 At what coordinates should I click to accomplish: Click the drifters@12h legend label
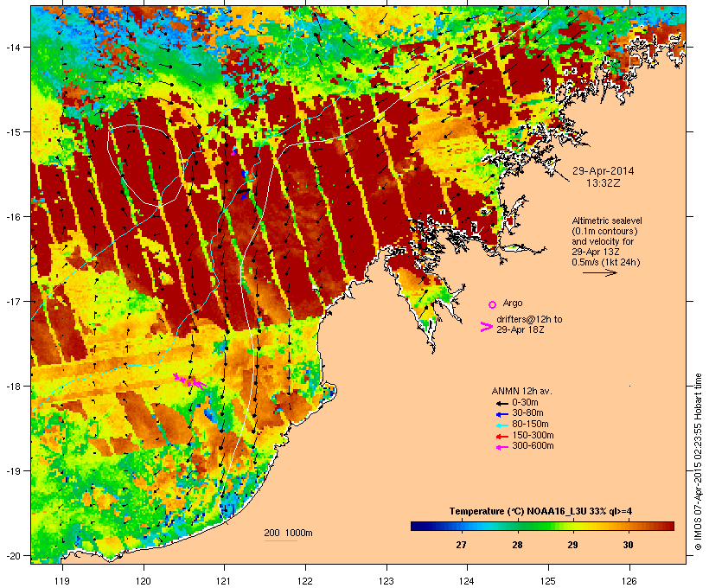click(529, 324)
